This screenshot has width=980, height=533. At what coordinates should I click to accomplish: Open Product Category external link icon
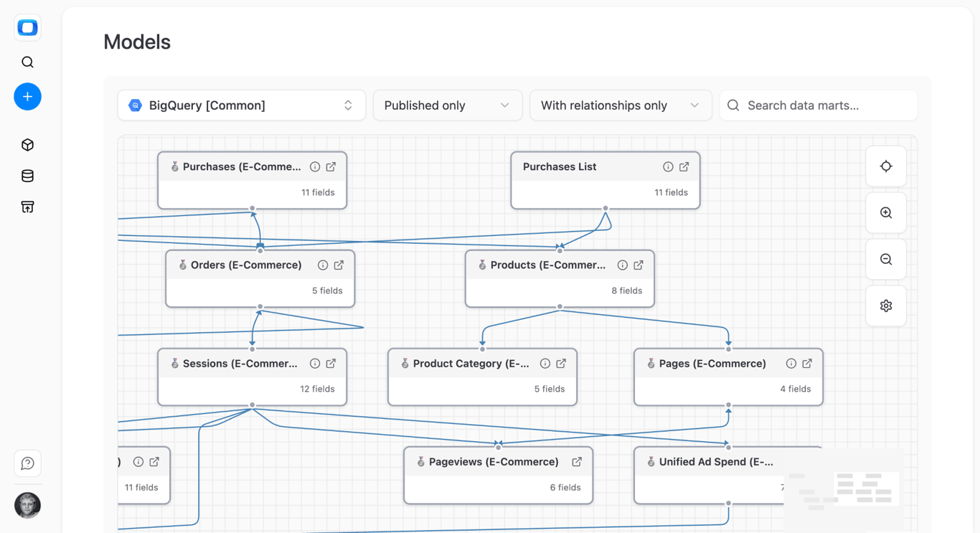click(x=561, y=364)
